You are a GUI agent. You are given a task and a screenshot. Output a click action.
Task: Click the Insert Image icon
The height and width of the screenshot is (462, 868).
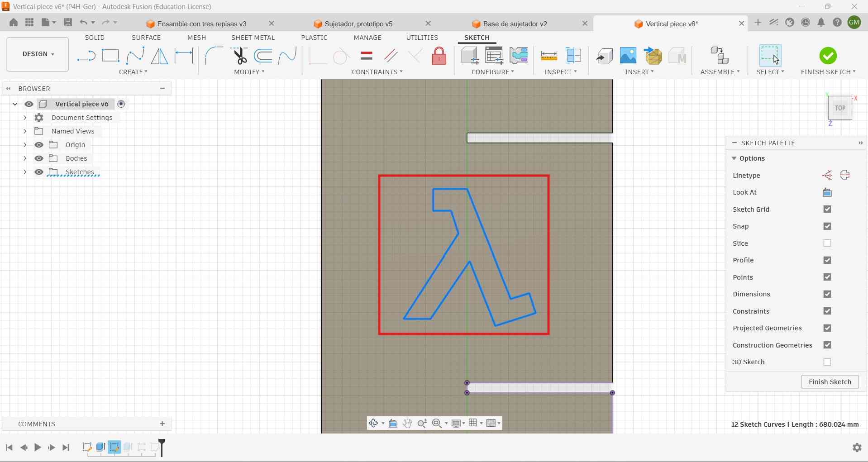tap(628, 56)
